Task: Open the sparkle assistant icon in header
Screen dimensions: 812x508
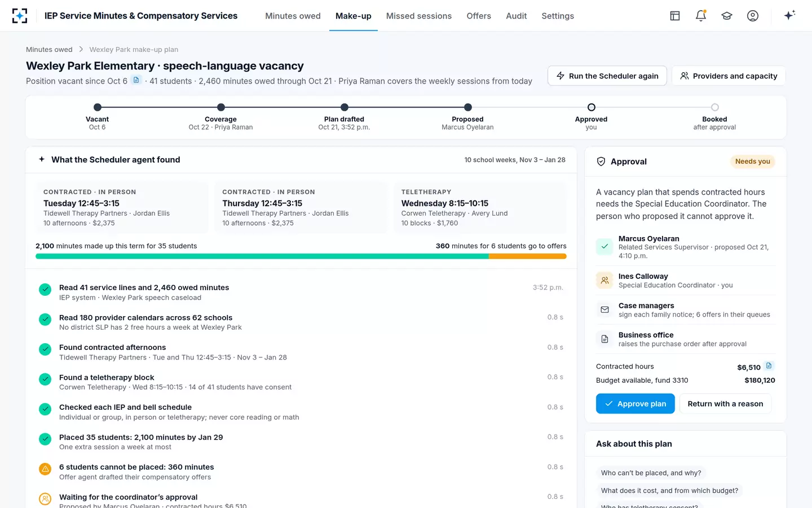Action: click(789, 15)
